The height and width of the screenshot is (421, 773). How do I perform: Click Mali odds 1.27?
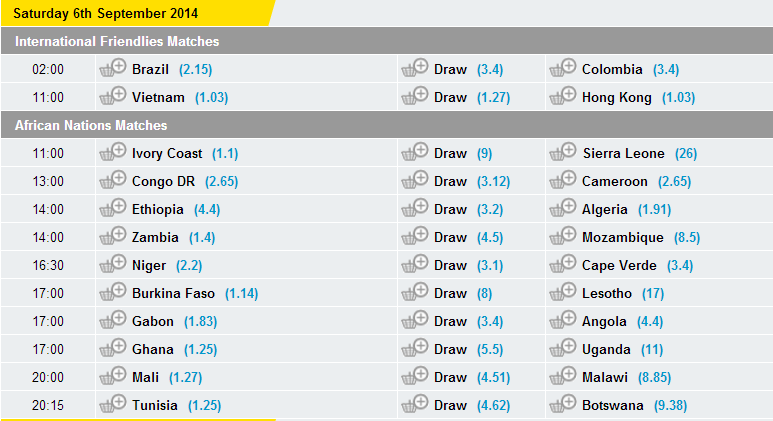click(x=186, y=378)
